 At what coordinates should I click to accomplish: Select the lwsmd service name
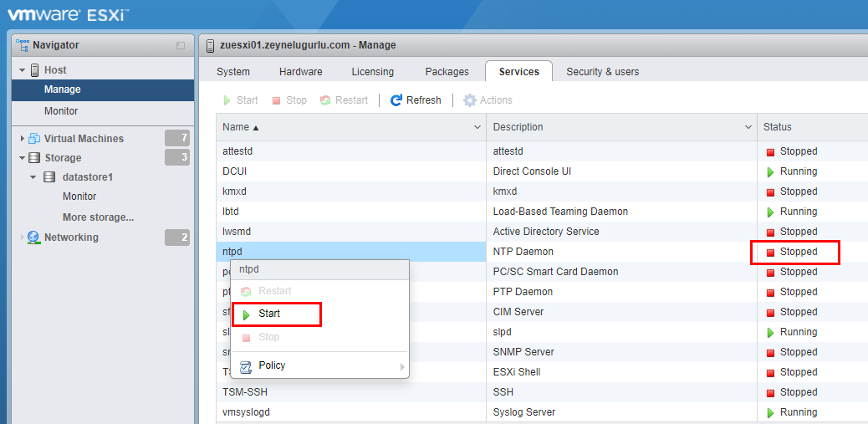237,232
